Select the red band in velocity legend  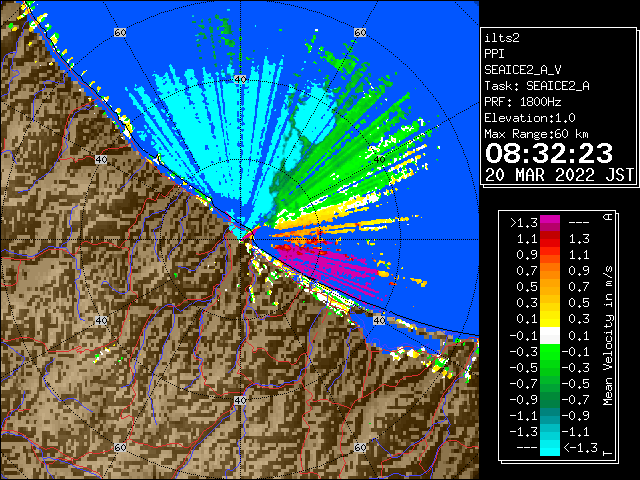point(550,239)
